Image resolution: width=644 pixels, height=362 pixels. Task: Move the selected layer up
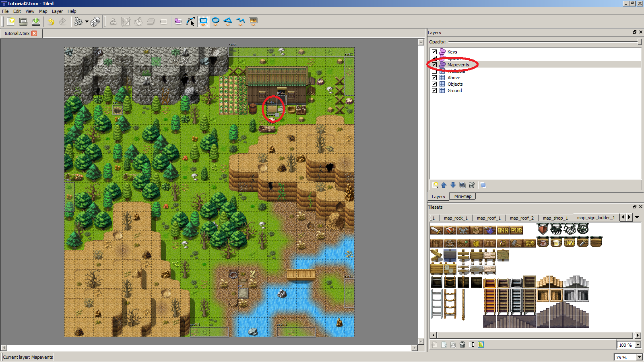pyautogui.click(x=444, y=185)
